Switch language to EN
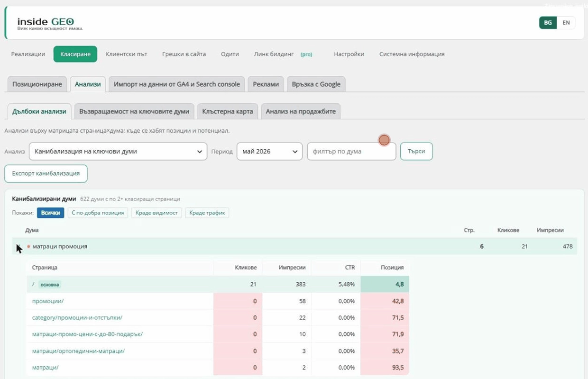 566,23
